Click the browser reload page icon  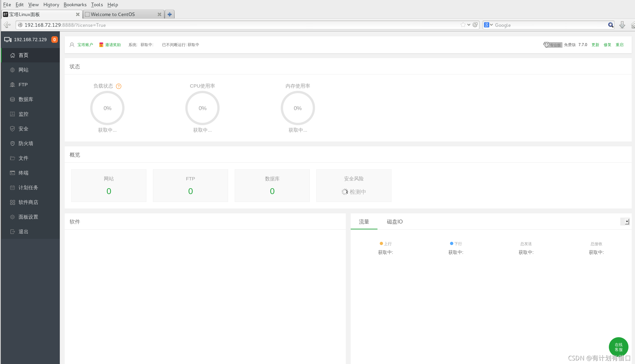click(475, 25)
